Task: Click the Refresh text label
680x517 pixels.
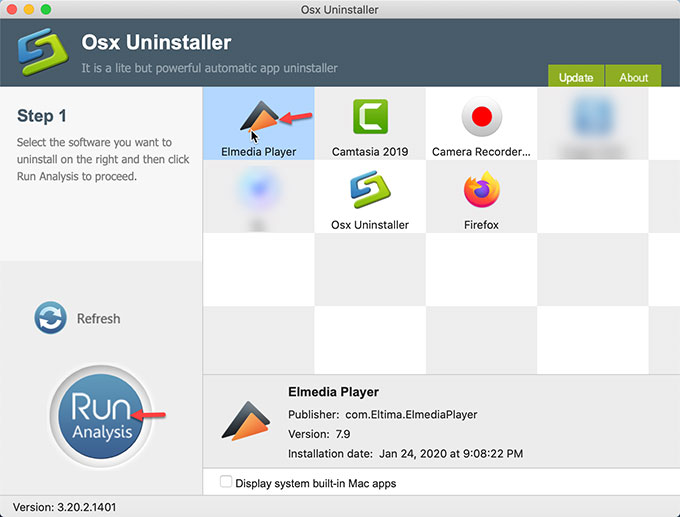Action: [98, 319]
